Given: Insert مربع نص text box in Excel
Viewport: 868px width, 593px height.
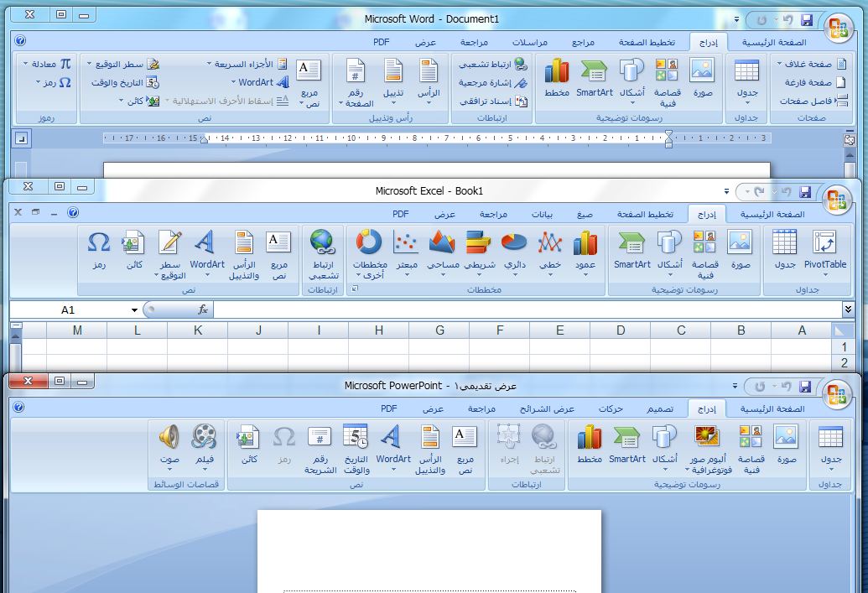Looking at the screenshot, I should point(279,254).
